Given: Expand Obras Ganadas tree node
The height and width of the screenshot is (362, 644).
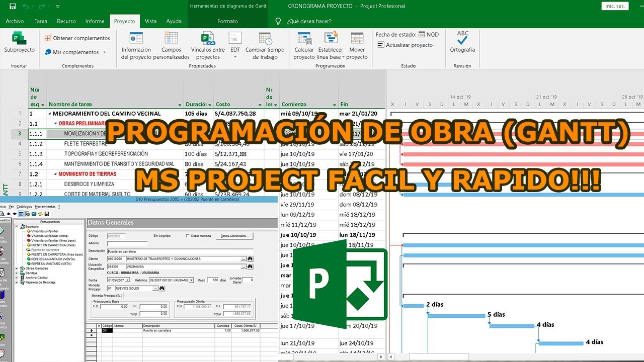Looking at the screenshot, I should (17, 268).
